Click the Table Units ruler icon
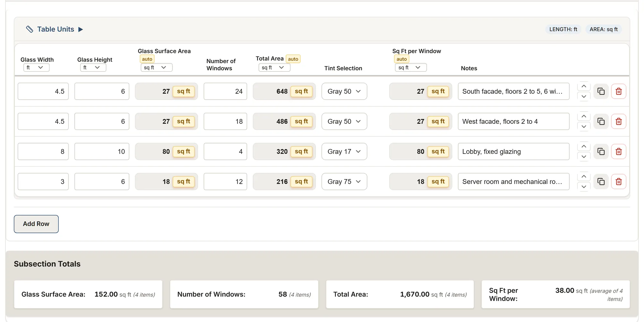 point(30,29)
